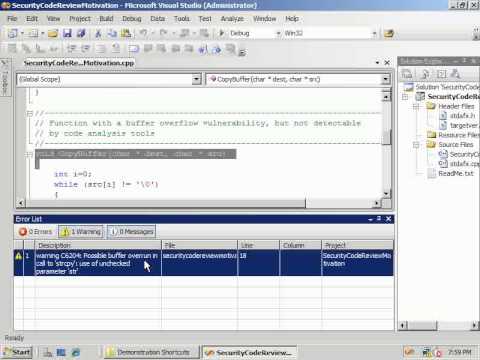The width and height of the screenshot is (480, 360).
Task: Open the Toolbox side tab
Action: pos(5,78)
